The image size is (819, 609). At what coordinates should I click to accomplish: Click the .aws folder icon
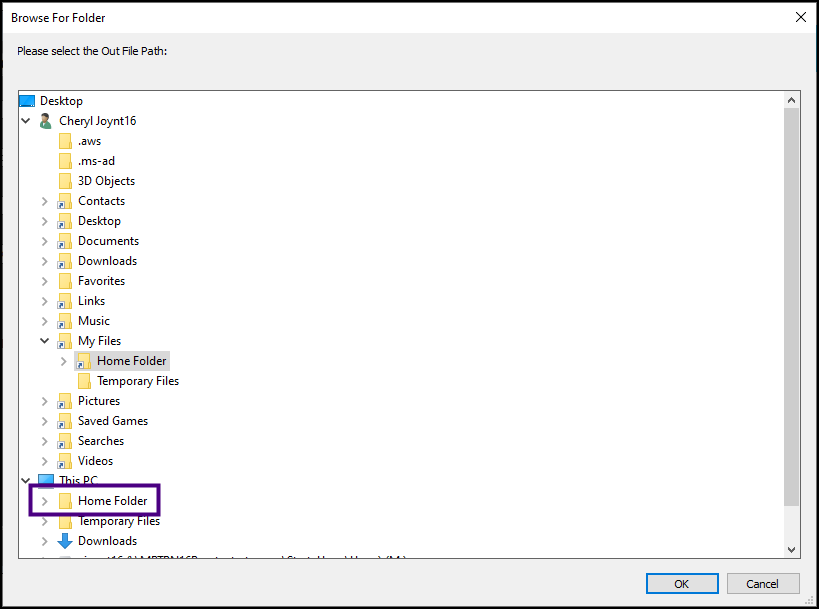click(65, 141)
